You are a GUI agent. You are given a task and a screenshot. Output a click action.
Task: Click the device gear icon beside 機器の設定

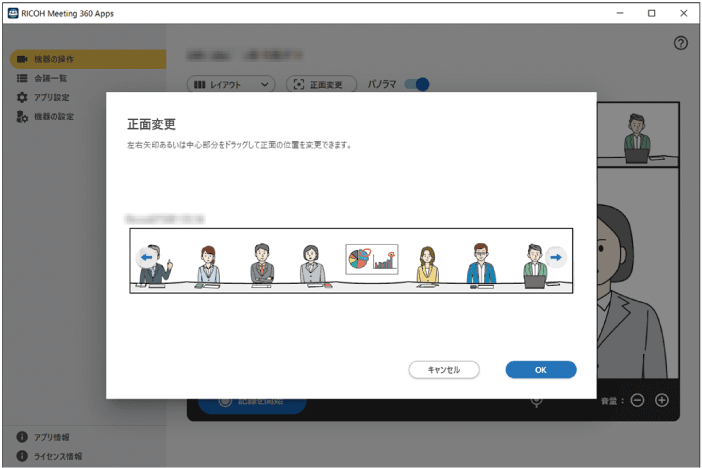[22, 116]
